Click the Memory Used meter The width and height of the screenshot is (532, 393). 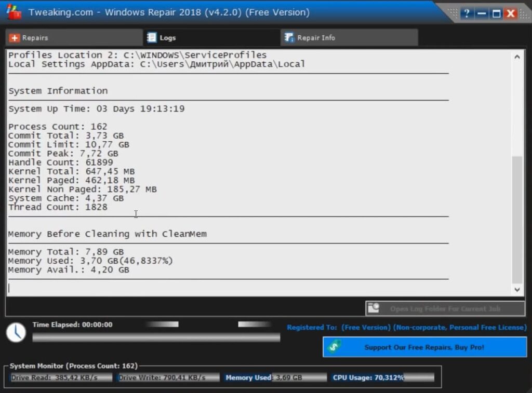(x=275, y=377)
